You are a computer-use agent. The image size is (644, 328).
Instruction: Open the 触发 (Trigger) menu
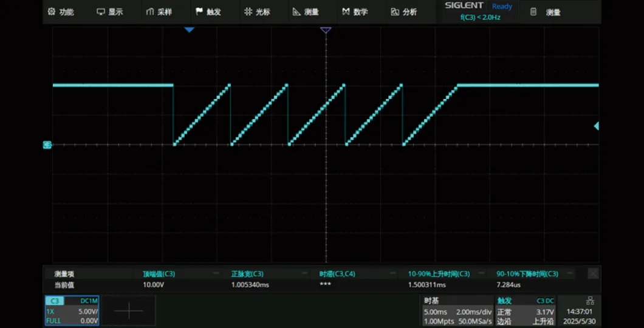pyautogui.click(x=208, y=12)
